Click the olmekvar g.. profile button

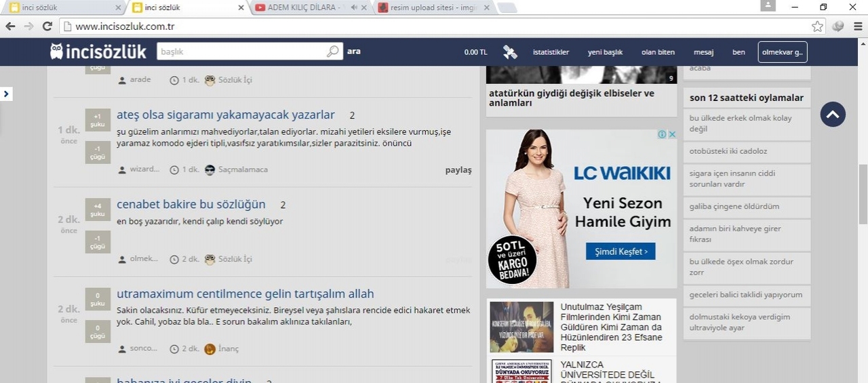tap(782, 52)
